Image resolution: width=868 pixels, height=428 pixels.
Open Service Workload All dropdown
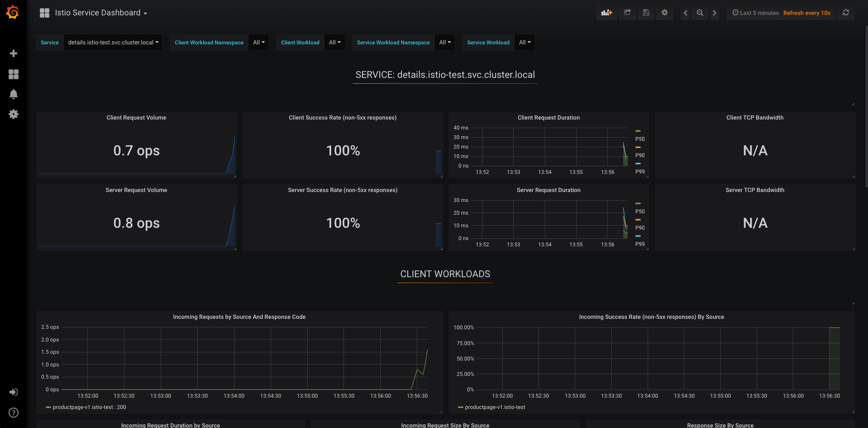pos(525,43)
